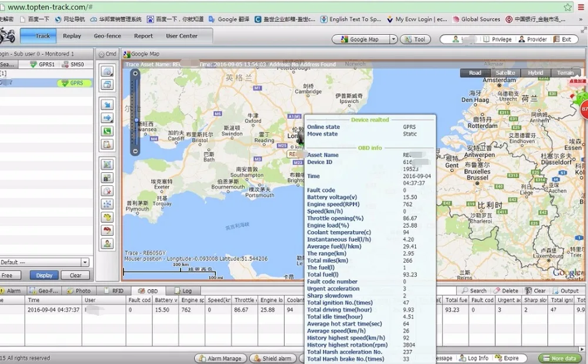Click map zoom-in plus button
Image resolution: width=588 pixels, height=364 pixels.
(135, 74)
